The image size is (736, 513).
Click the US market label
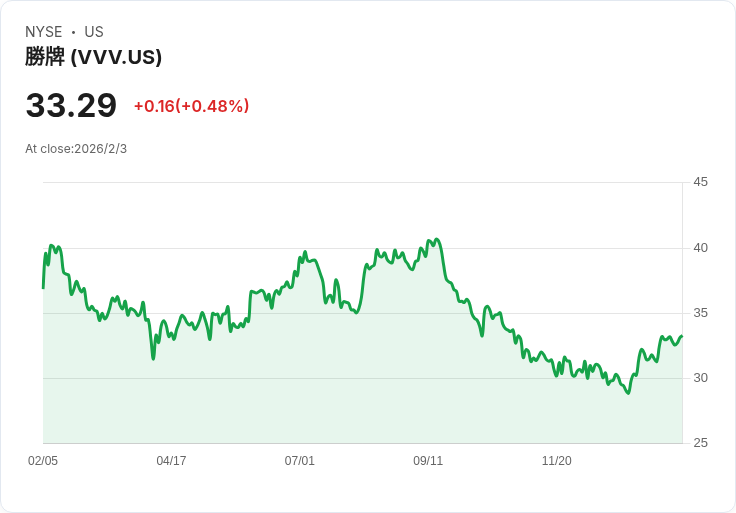point(94,32)
